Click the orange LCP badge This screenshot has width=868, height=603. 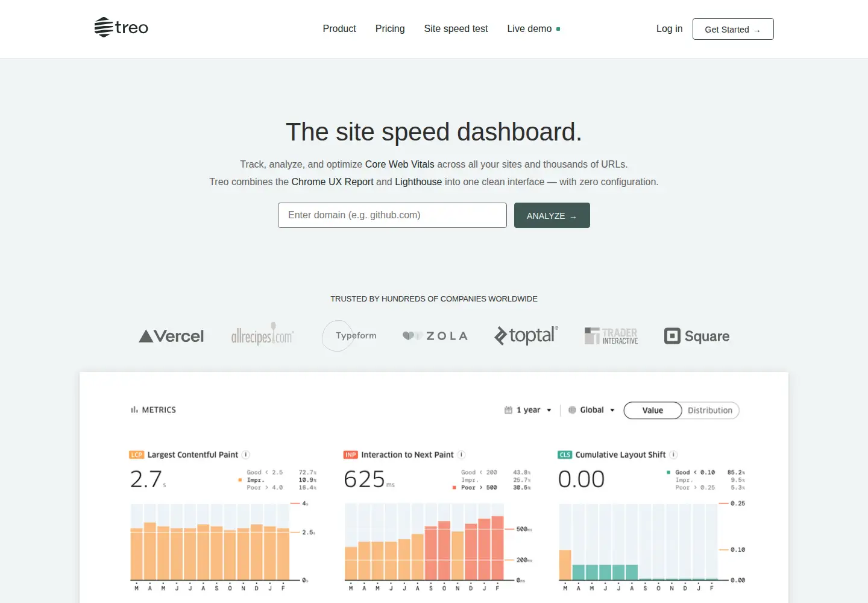(x=137, y=455)
